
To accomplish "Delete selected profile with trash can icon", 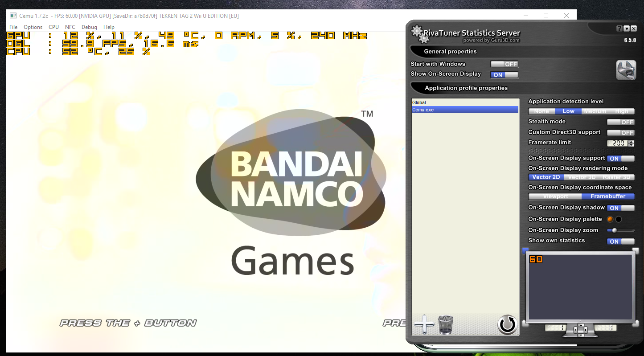I will pyautogui.click(x=446, y=325).
